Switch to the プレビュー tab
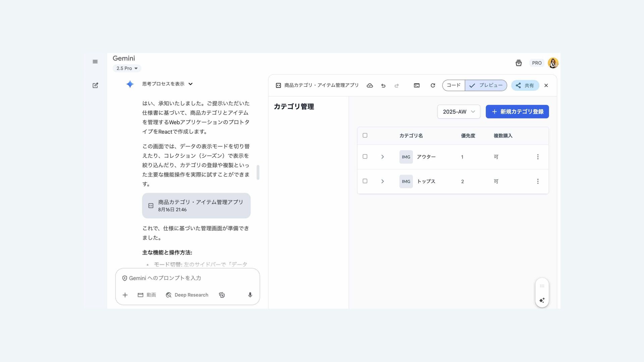This screenshot has width=644, height=362. [486, 85]
